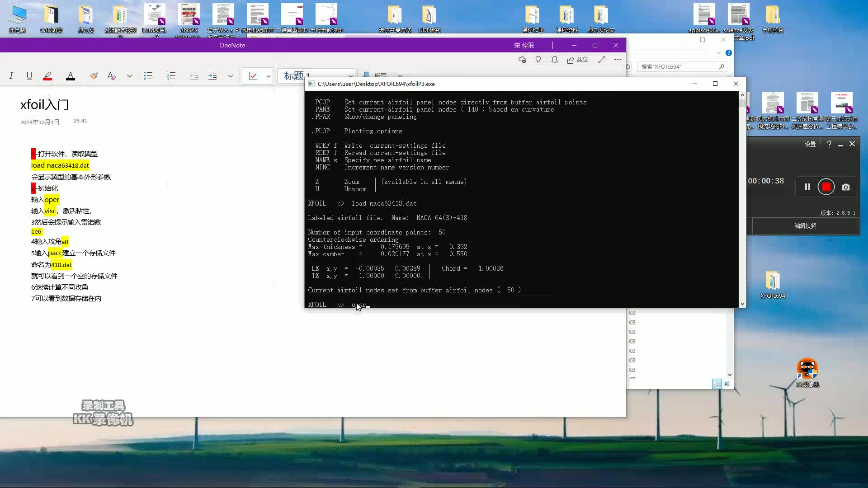Click the numbered list icon

(171, 76)
